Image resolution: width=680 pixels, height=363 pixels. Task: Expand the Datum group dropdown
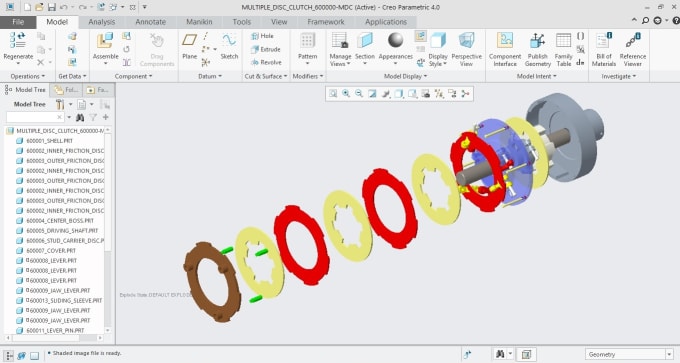coord(209,76)
